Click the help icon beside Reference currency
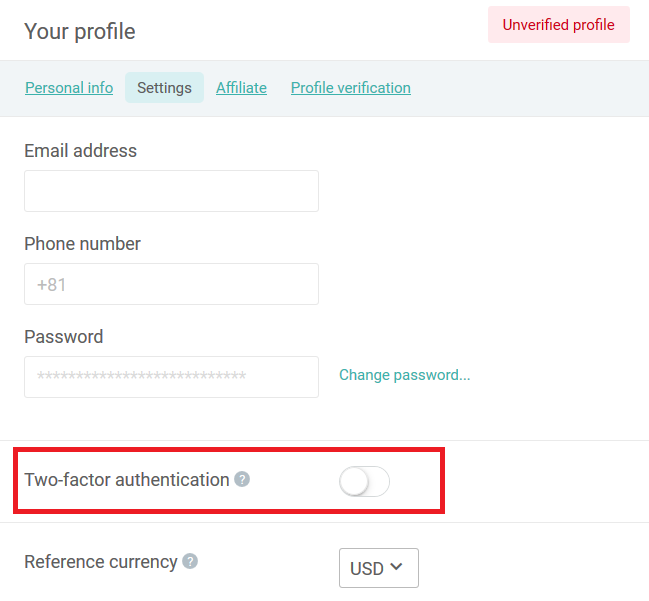Image resolution: width=649 pixels, height=601 pixels. click(190, 562)
